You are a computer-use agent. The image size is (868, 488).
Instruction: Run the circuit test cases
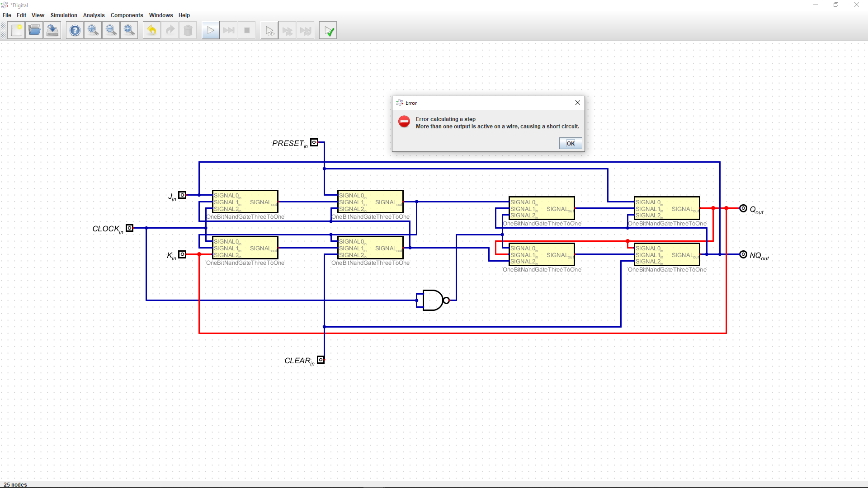coord(328,30)
